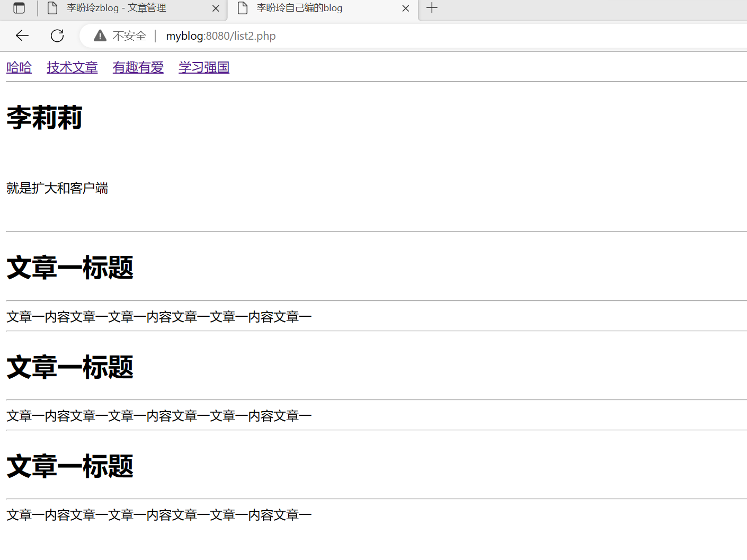Image resolution: width=747 pixels, height=560 pixels.
Task: Open the tab actions menu icon
Action: coord(19,8)
